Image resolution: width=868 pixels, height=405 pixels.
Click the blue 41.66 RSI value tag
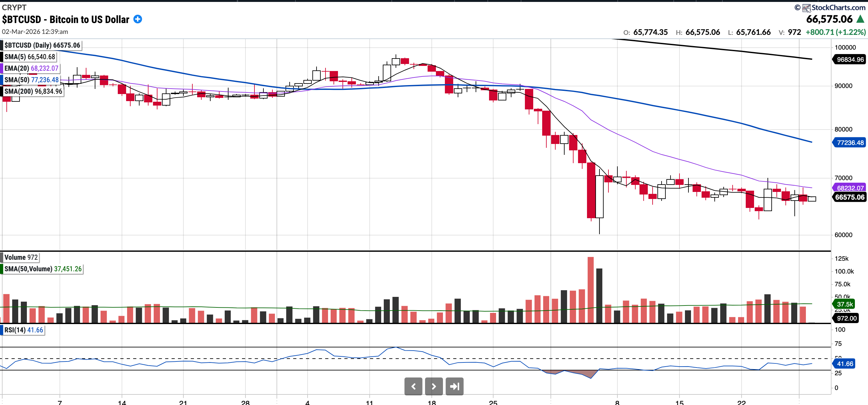(844, 364)
